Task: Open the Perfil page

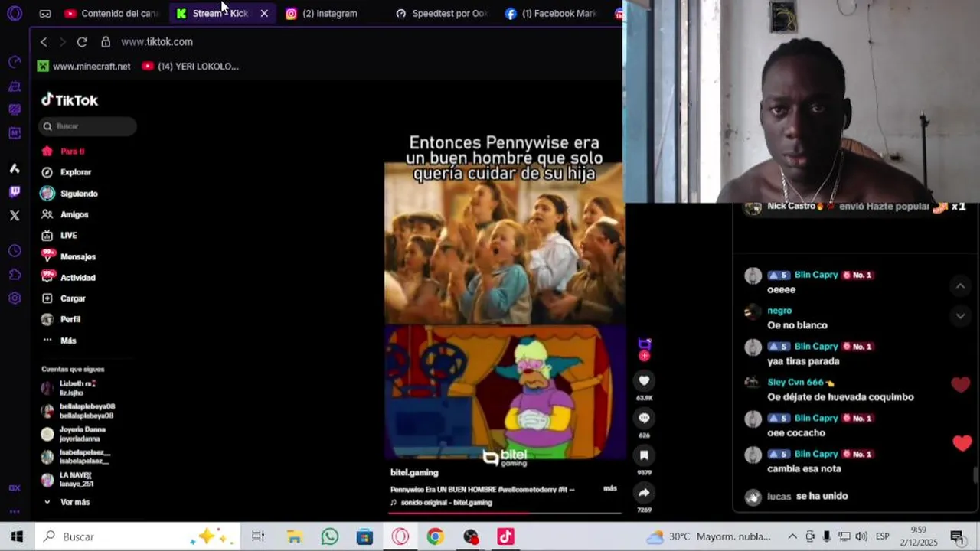Action: [61, 319]
